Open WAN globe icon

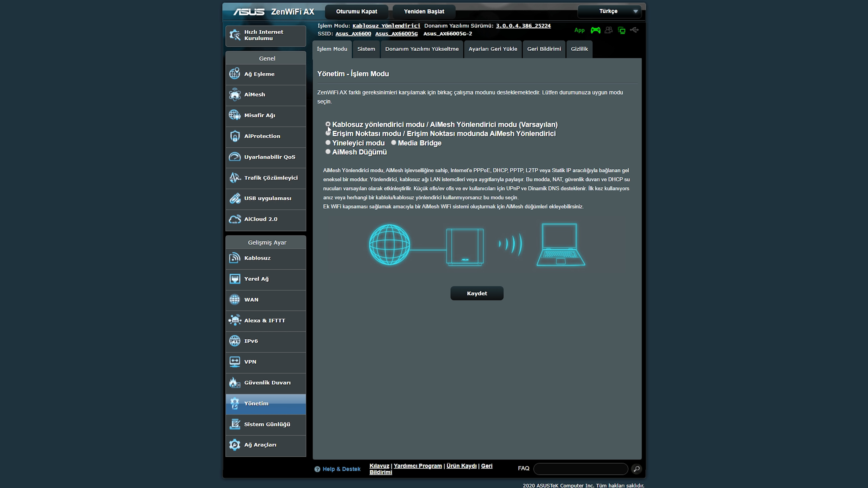click(235, 299)
